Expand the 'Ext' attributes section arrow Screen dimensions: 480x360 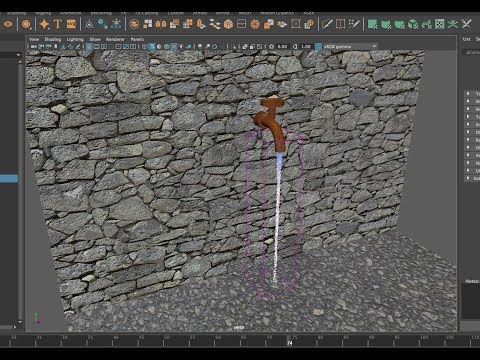[468, 178]
